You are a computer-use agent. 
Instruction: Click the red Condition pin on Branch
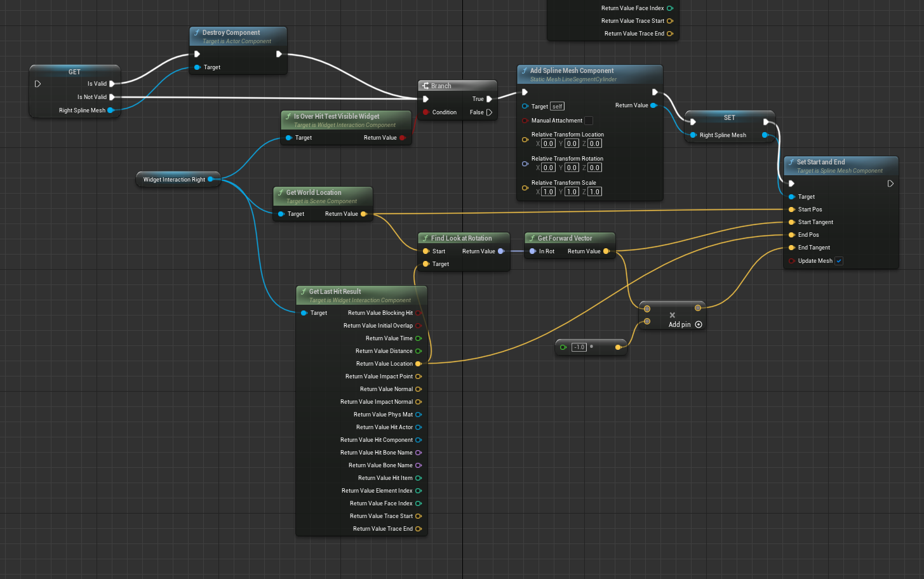[x=425, y=112]
